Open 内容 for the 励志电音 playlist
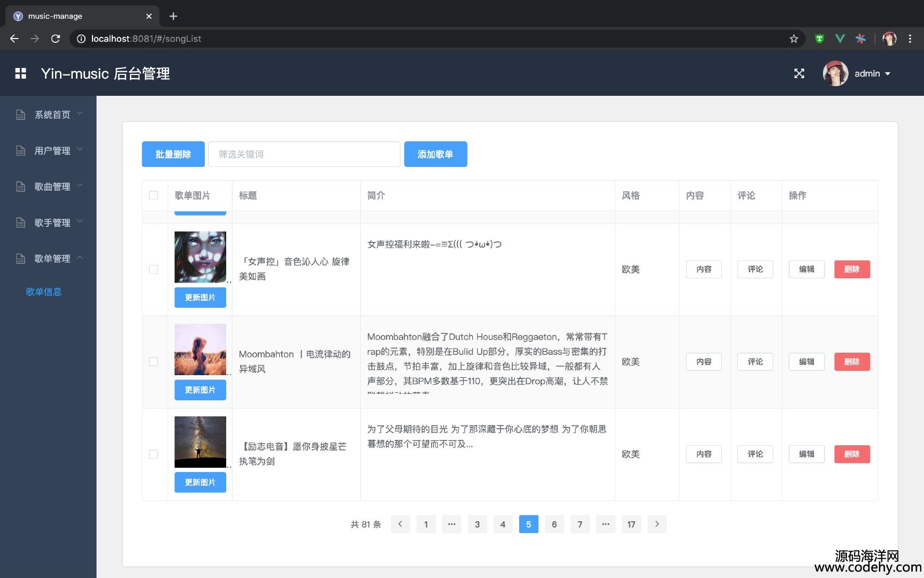This screenshot has width=924, height=578. pyautogui.click(x=704, y=454)
